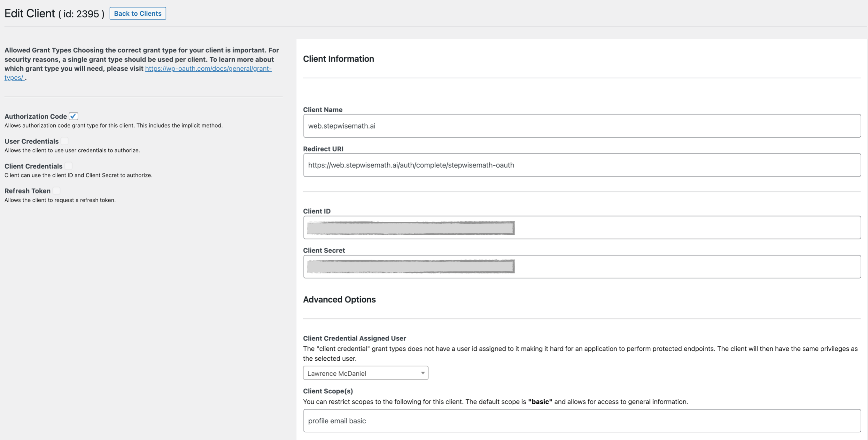The image size is (868, 440).
Task: Click the dropdown arrow beside Lawrence McDaniel
Action: 423,373
